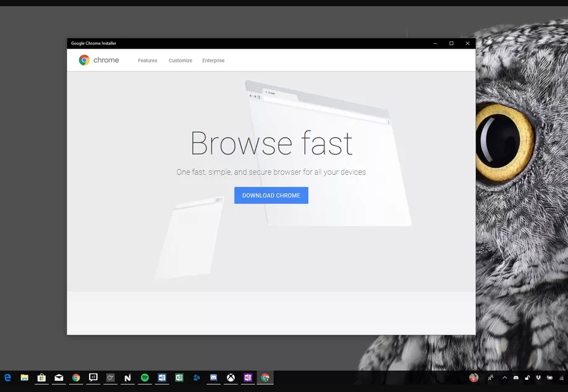Click the unlocked padlock tray icon
The height and width of the screenshot is (392, 568).
point(527,378)
